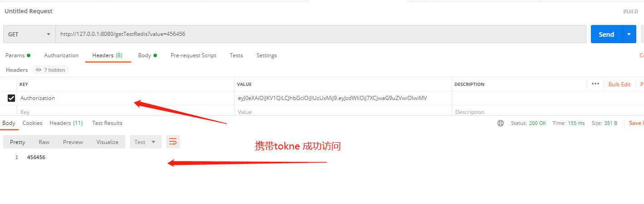The image size is (644, 204).
Task: View the Test Results tab
Action: coord(107,123)
